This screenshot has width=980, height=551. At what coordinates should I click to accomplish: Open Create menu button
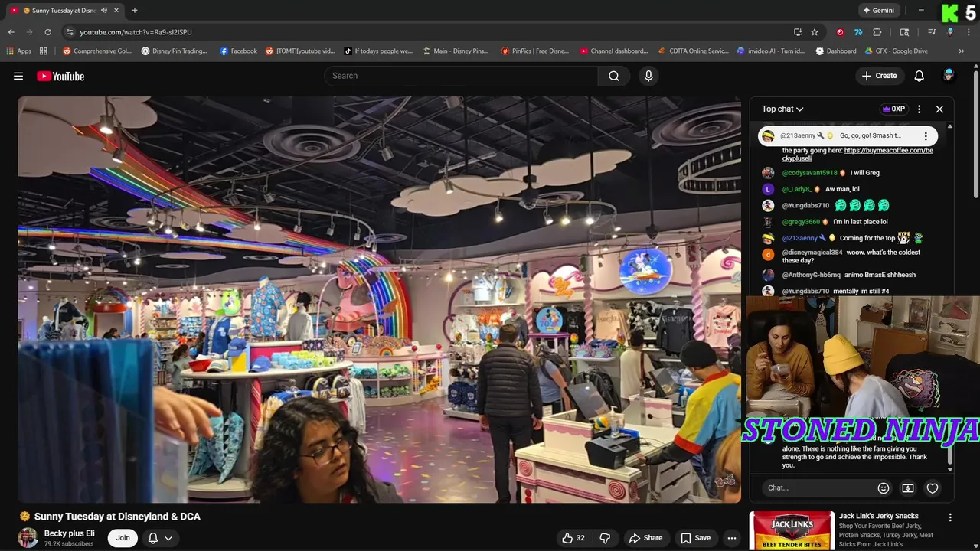[879, 76]
